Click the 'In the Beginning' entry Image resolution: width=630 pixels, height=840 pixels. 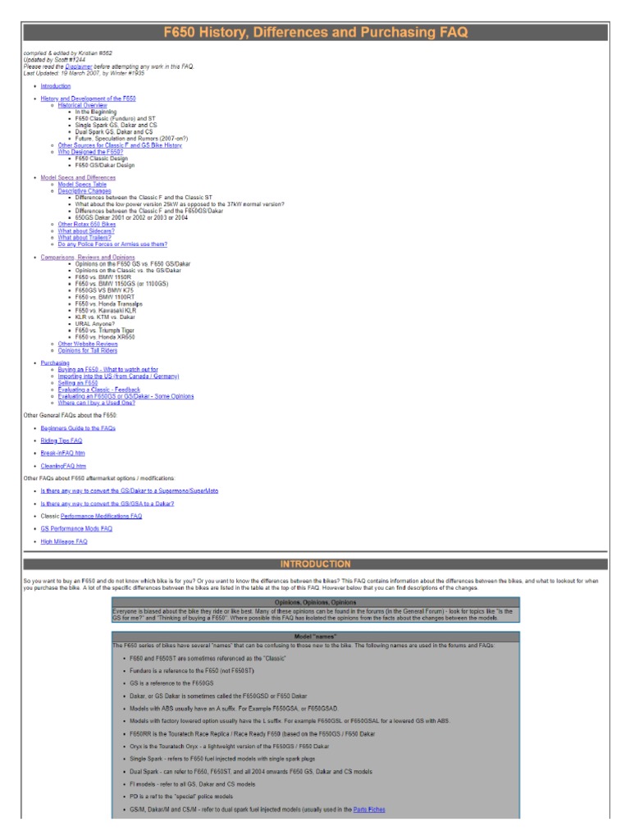[96, 112]
